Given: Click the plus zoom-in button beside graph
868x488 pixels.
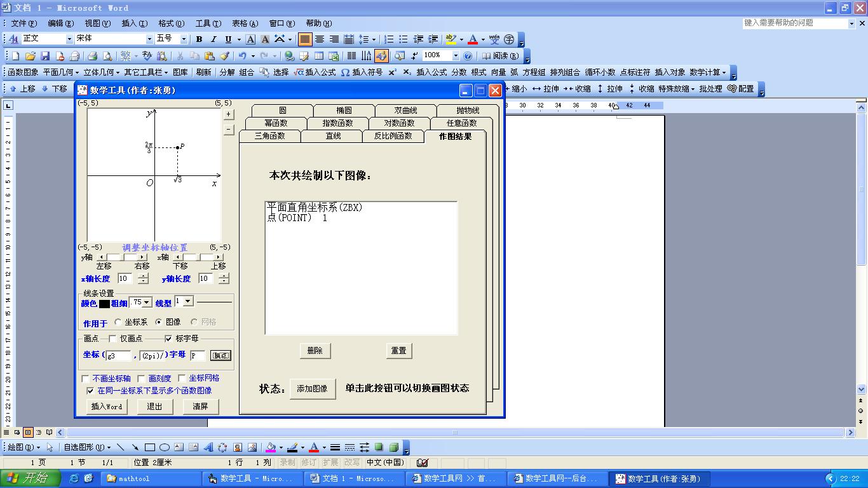Looking at the screenshot, I should pyautogui.click(x=229, y=114).
